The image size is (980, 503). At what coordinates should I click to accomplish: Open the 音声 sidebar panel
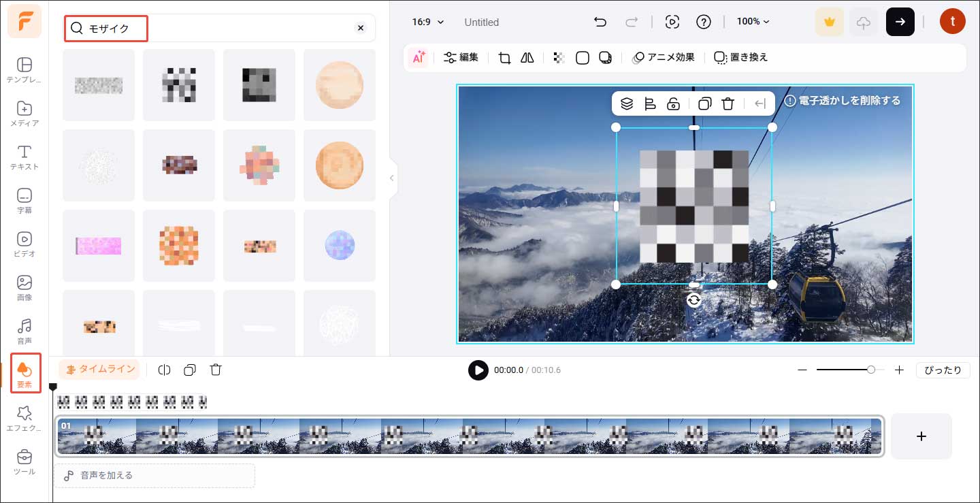[24, 331]
